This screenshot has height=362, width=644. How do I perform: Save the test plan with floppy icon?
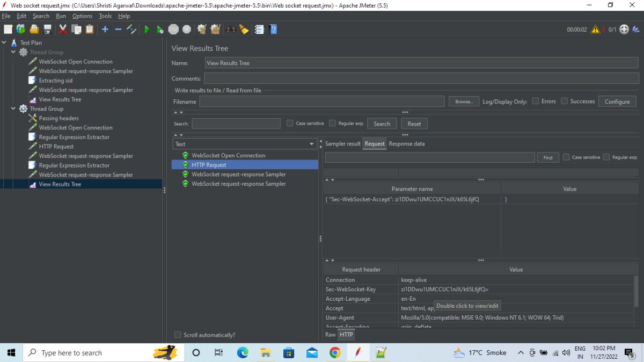(48, 30)
